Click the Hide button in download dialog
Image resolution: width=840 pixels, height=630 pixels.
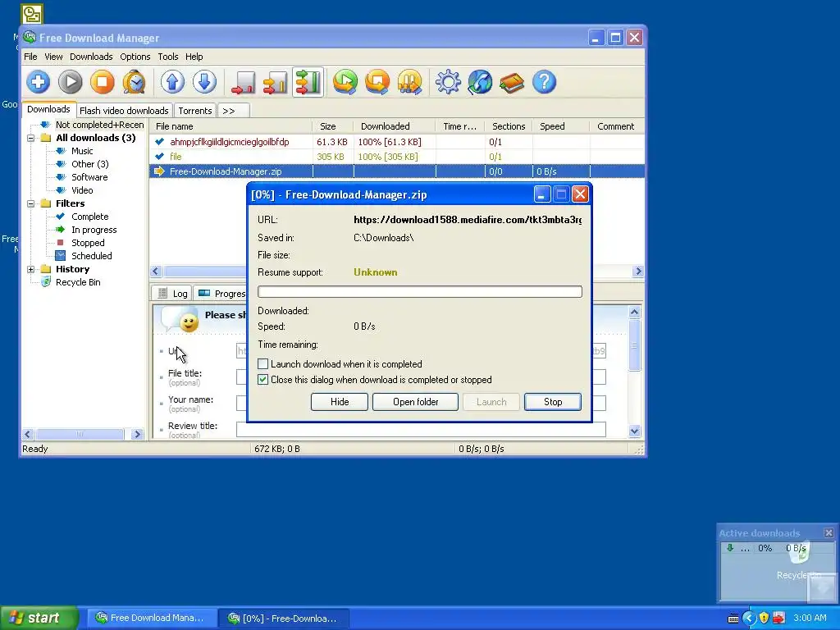point(340,402)
